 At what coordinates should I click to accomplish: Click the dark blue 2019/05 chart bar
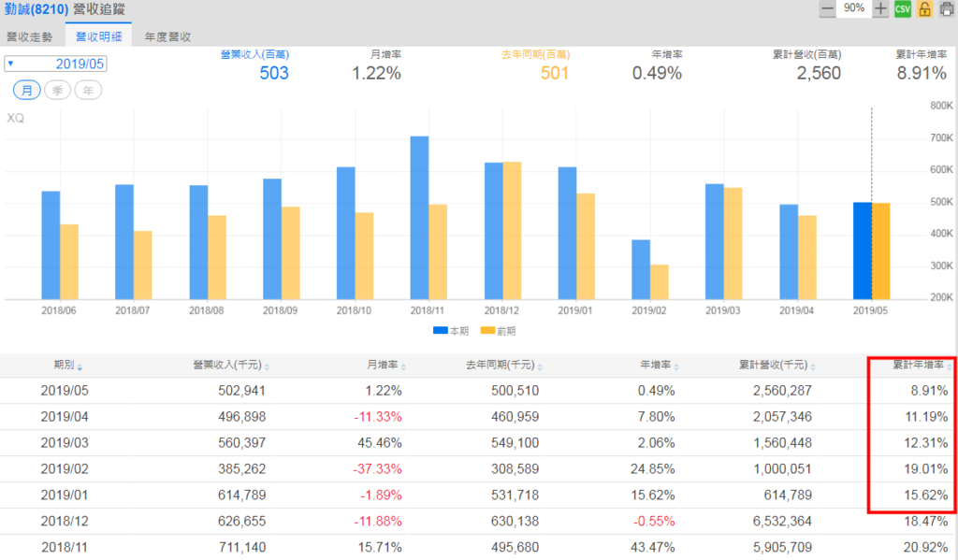863,251
